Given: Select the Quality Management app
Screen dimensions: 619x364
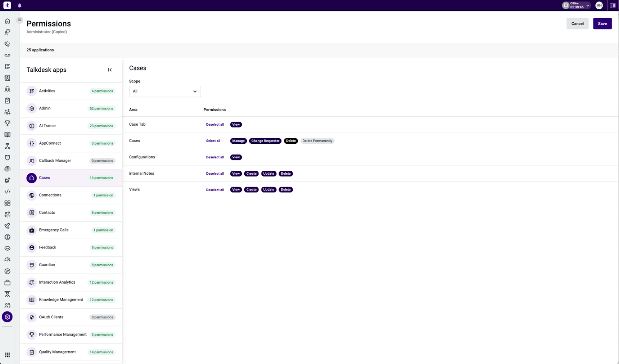Looking at the screenshot, I should click(71, 352).
